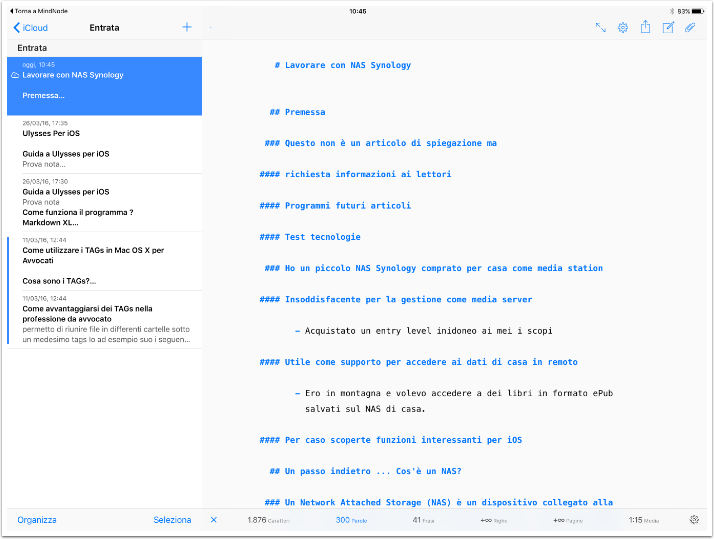Click heading 'Ho un piccolo NAS Synology'

point(434,268)
